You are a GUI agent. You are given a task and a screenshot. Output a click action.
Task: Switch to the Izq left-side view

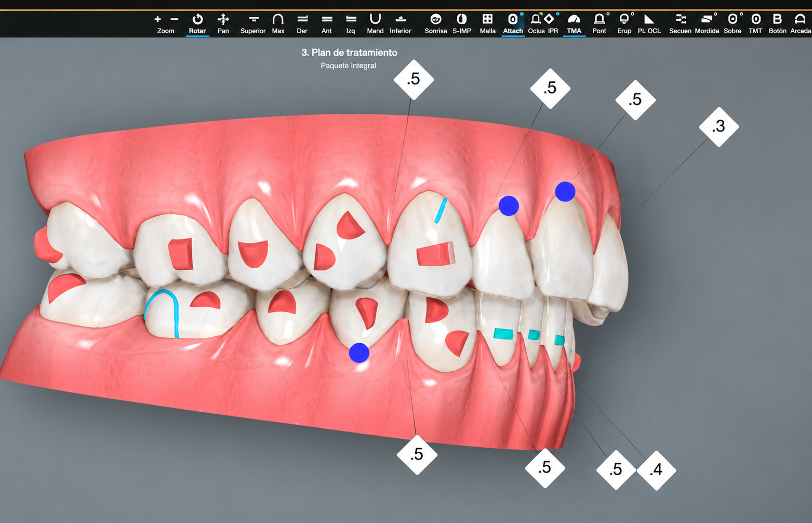click(x=351, y=24)
